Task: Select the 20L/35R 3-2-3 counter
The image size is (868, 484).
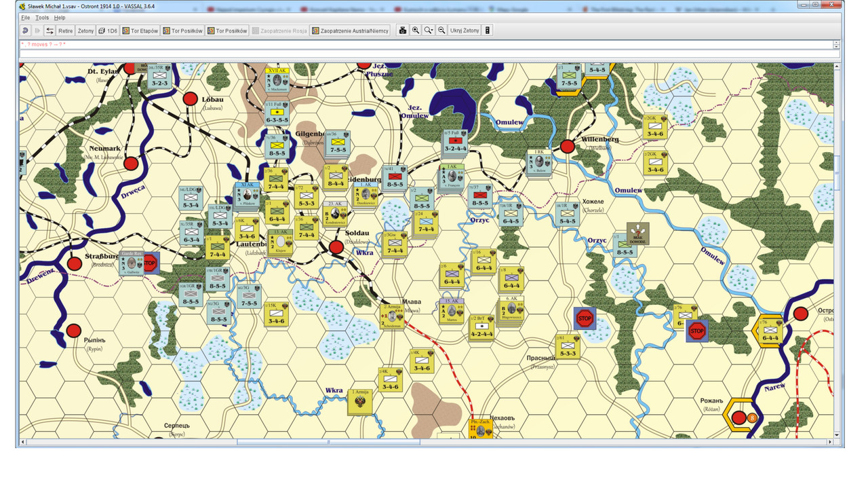Action: 160,76
